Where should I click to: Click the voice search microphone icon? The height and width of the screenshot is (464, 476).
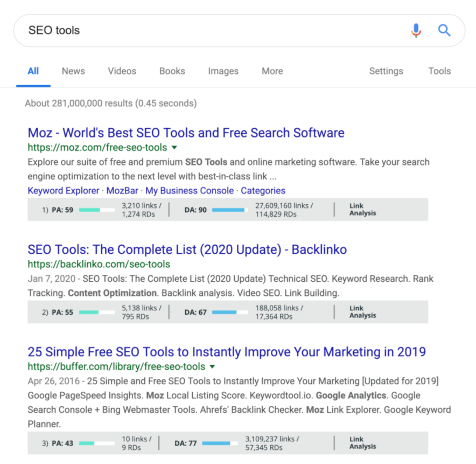(416, 30)
